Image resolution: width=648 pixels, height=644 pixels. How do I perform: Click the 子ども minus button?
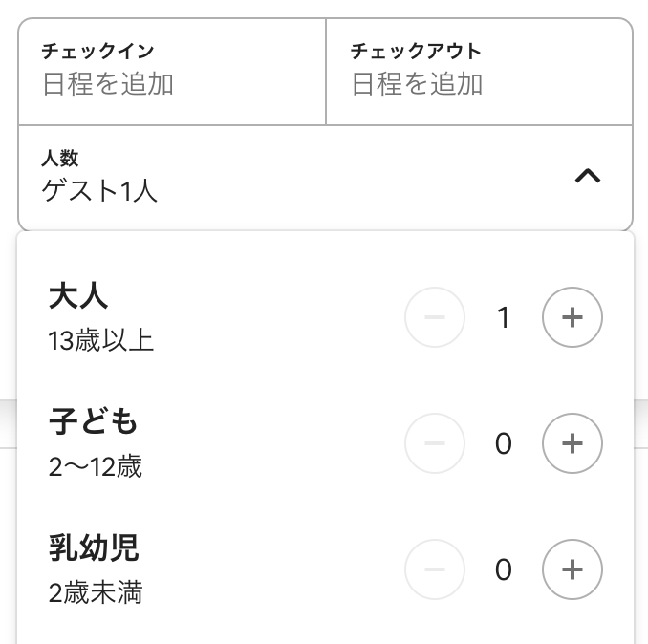tap(434, 443)
